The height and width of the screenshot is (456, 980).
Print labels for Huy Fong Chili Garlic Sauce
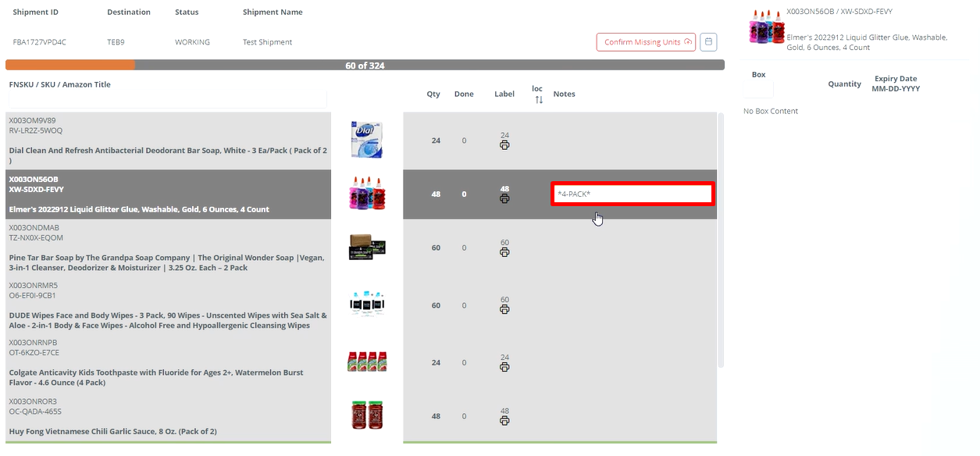(x=504, y=419)
